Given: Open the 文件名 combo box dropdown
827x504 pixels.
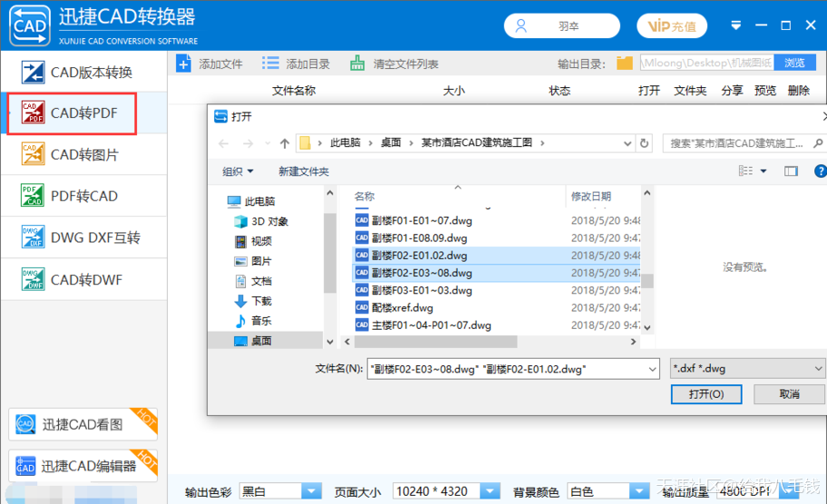Looking at the screenshot, I should click(652, 369).
